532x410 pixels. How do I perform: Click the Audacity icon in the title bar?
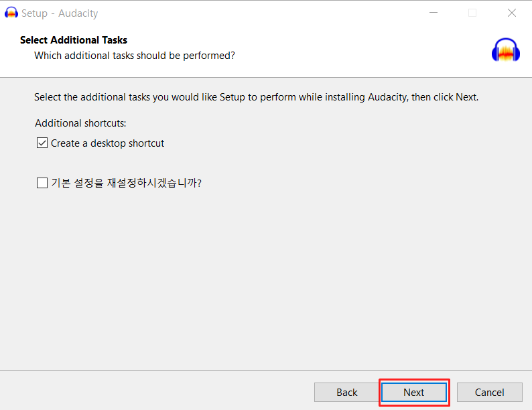11,13
